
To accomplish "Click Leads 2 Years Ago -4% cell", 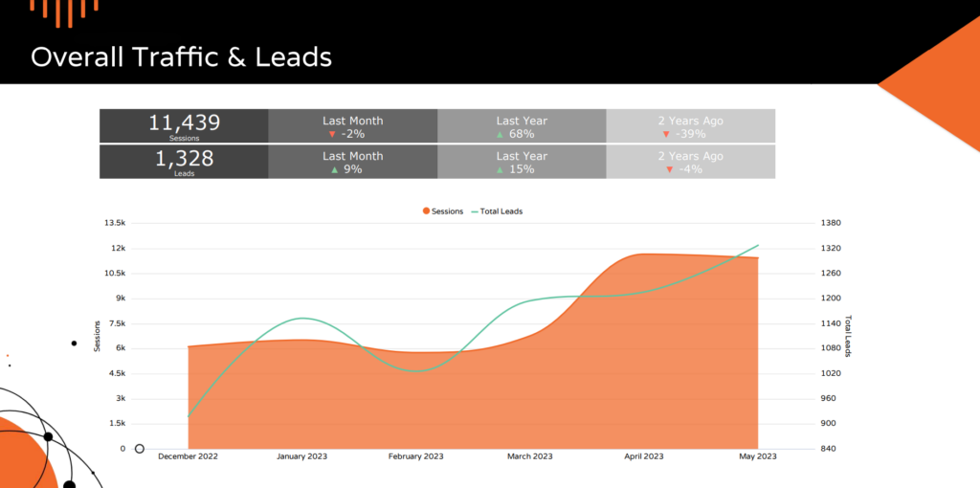I will click(x=691, y=162).
